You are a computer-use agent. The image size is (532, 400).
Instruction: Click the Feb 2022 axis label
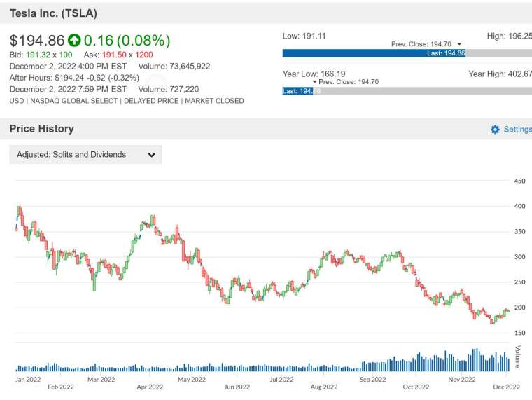click(x=61, y=387)
